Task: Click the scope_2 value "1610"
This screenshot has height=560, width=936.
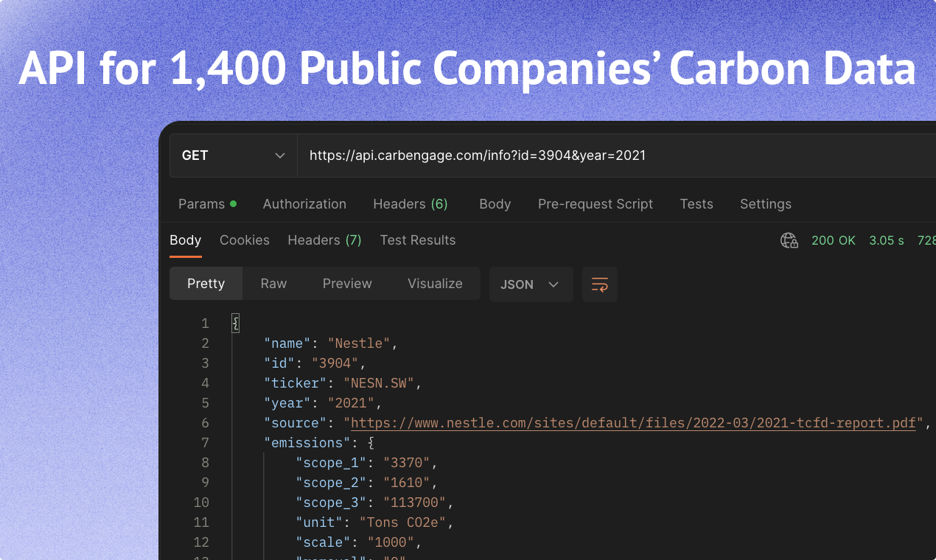Action: pyautogui.click(x=407, y=483)
